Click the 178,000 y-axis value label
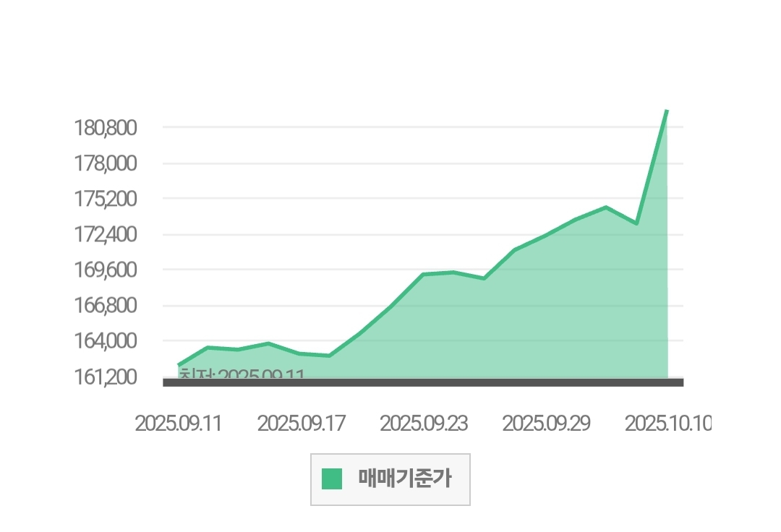Viewport: 781px width, 532px height. (x=106, y=163)
